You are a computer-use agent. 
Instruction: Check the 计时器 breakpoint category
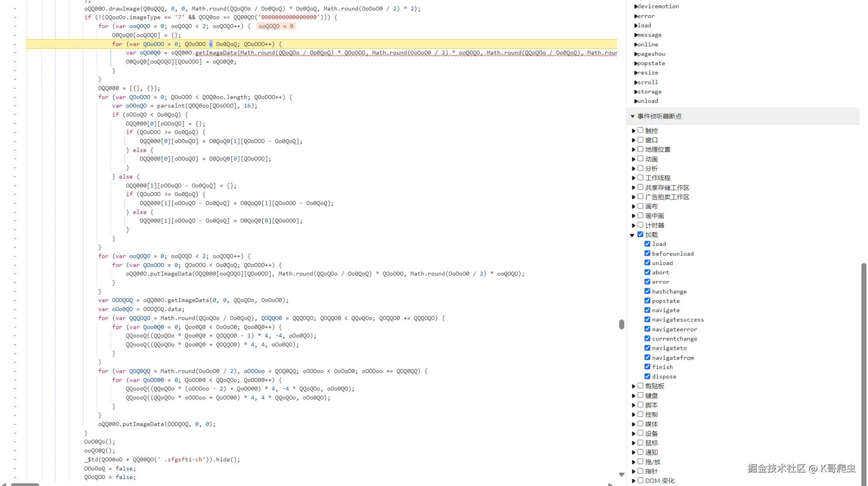click(640, 225)
